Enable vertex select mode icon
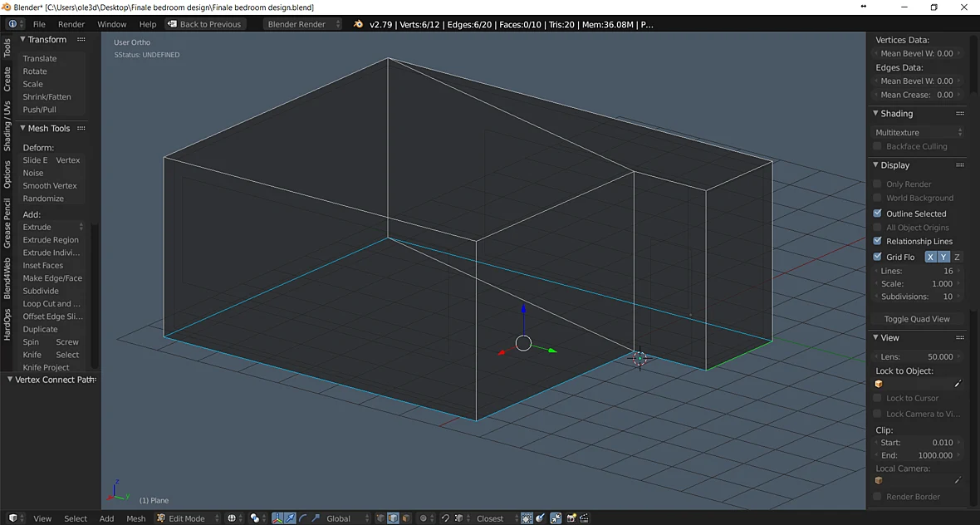This screenshot has height=525, width=980. click(380, 518)
